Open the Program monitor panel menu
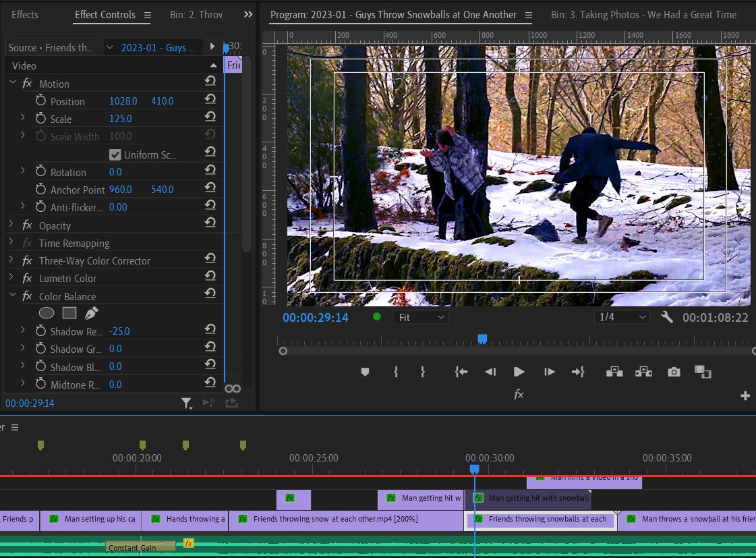This screenshot has height=558, width=756. coord(529,15)
